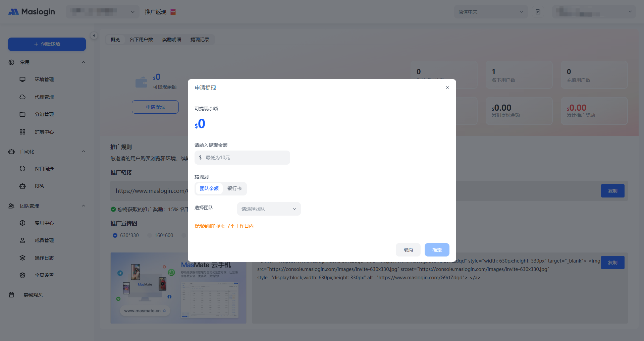
Task: Open the RPA robot icon
Action: click(22, 186)
